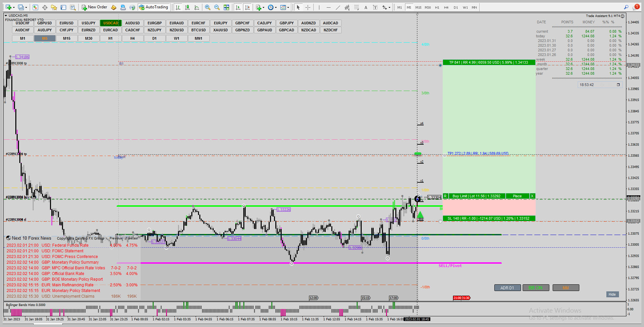Click the Place order button
The width and height of the screenshot is (644, 327).
[517, 196]
